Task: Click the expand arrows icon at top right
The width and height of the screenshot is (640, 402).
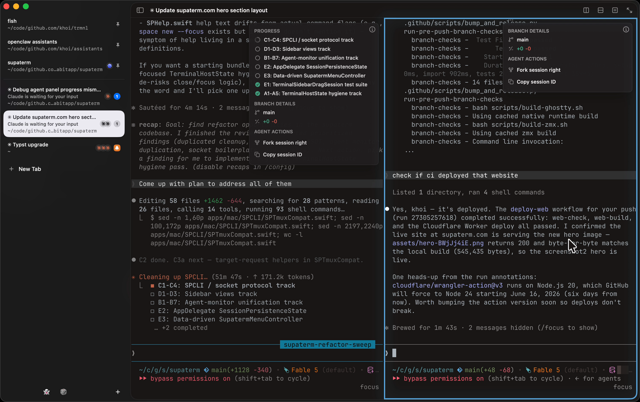Action: point(629,10)
